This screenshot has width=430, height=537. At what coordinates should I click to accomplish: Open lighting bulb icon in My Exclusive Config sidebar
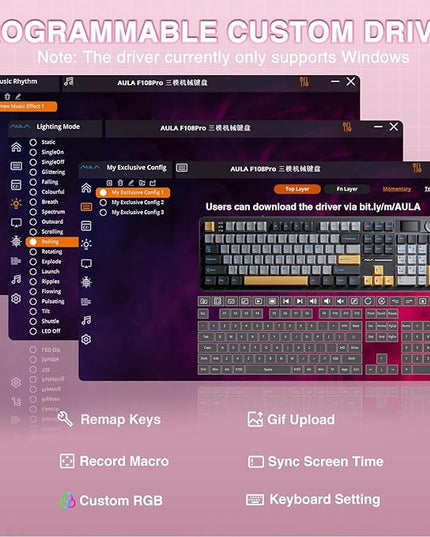coord(86,244)
